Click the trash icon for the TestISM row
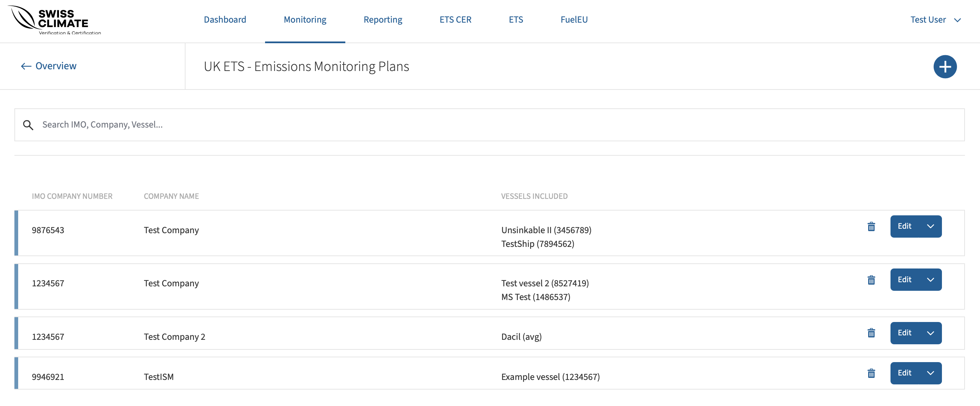 [871, 373]
